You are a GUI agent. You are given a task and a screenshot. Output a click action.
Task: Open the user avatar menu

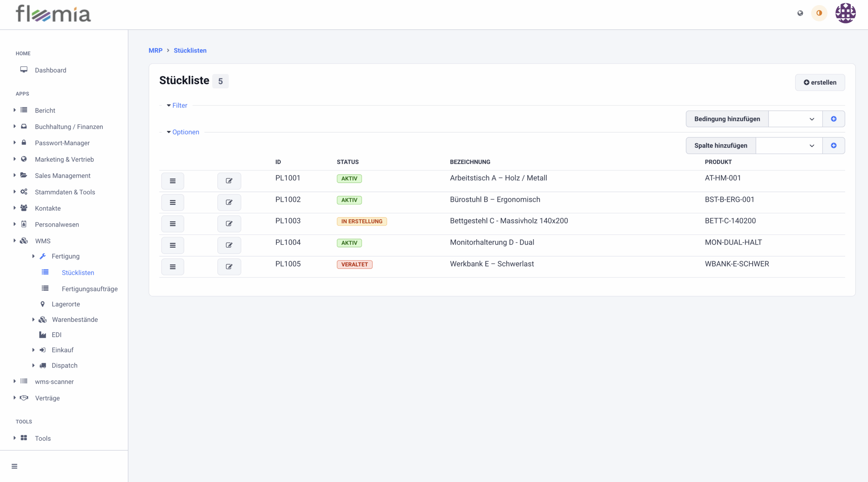point(845,13)
